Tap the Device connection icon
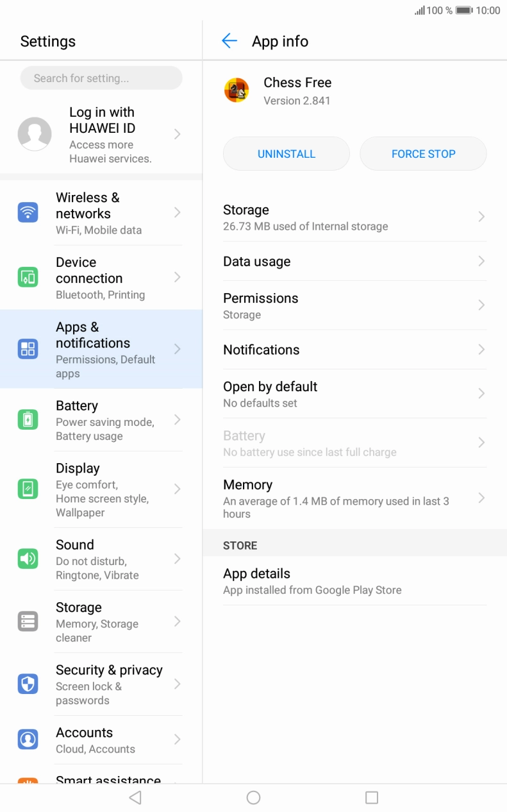507x812 pixels. click(x=28, y=278)
